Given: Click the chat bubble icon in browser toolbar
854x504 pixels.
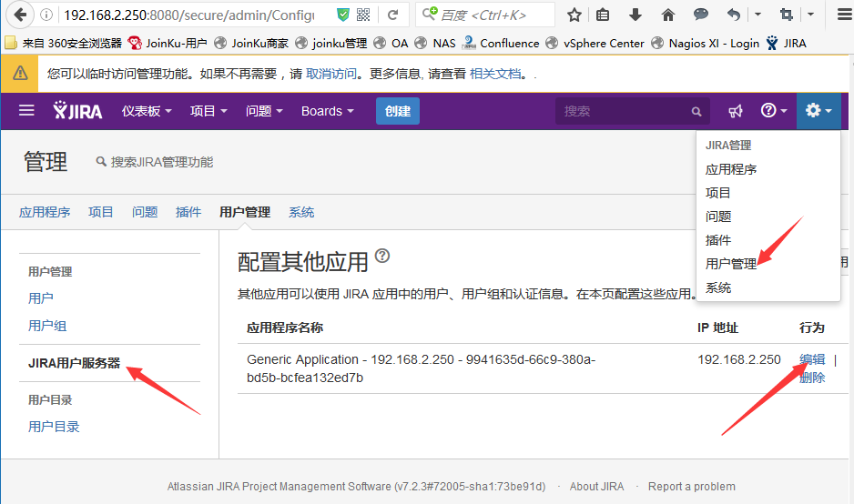Looking at the screenshot, I should click(700, 15).
